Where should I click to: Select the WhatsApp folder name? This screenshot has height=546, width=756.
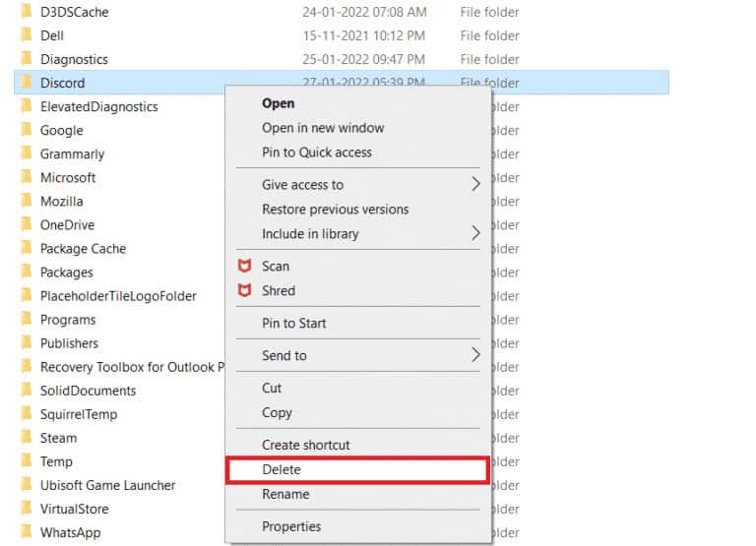click(71, 532)
